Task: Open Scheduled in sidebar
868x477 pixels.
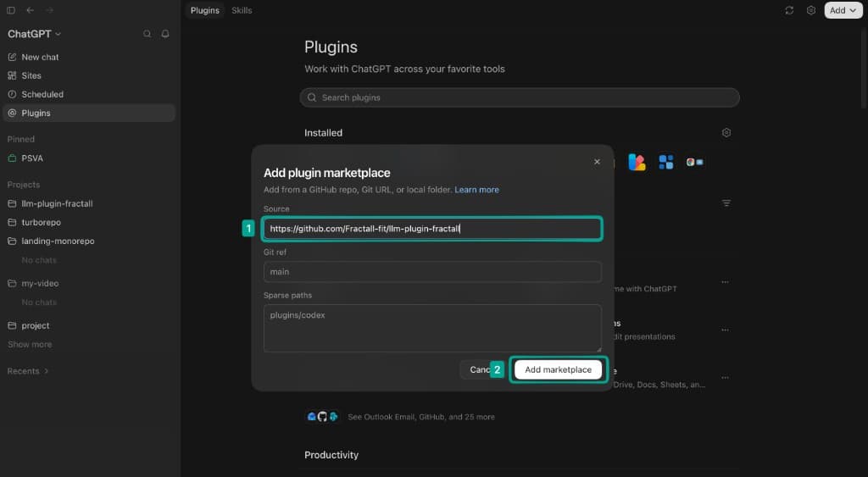Action: [88, 94]
